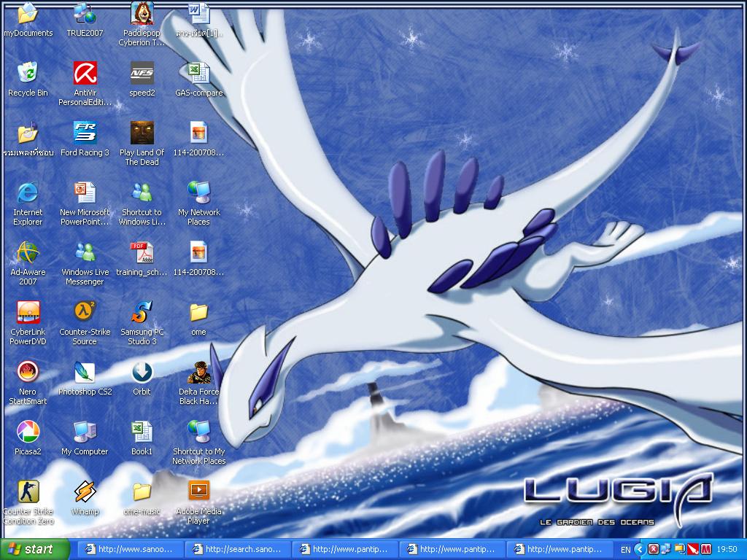Click the 19:50 taskbar clock
This screenshot has width=747, height=560.
coord(727,550)
